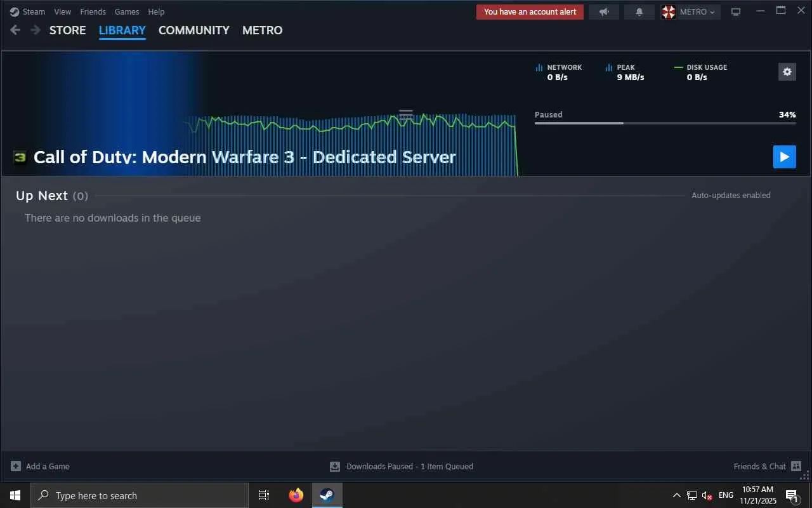The width and height of the screenshot is (812, 508).
Task: Open the taskbar clock and calendar
Action: (x=757, y=495)
